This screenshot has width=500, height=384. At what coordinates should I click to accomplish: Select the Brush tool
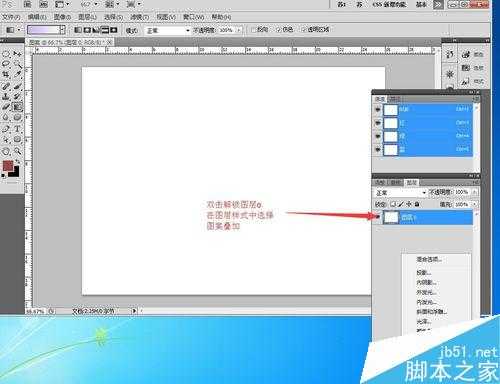(x=17, y=86)
